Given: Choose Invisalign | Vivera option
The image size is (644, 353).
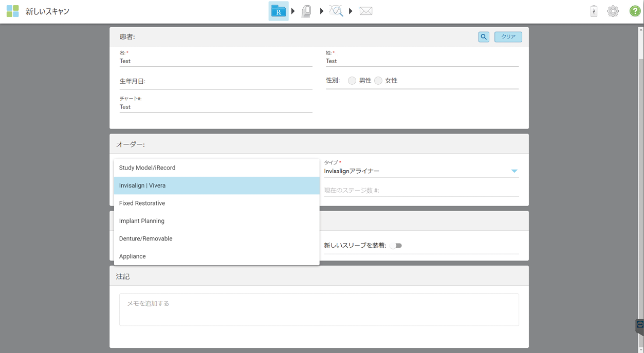Looking at the screenshot, I should 216,185.
